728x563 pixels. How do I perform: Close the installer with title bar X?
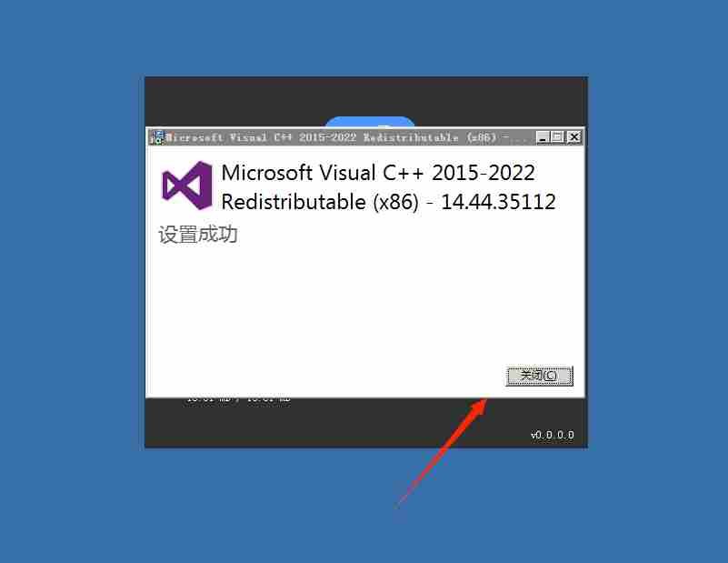574,137
